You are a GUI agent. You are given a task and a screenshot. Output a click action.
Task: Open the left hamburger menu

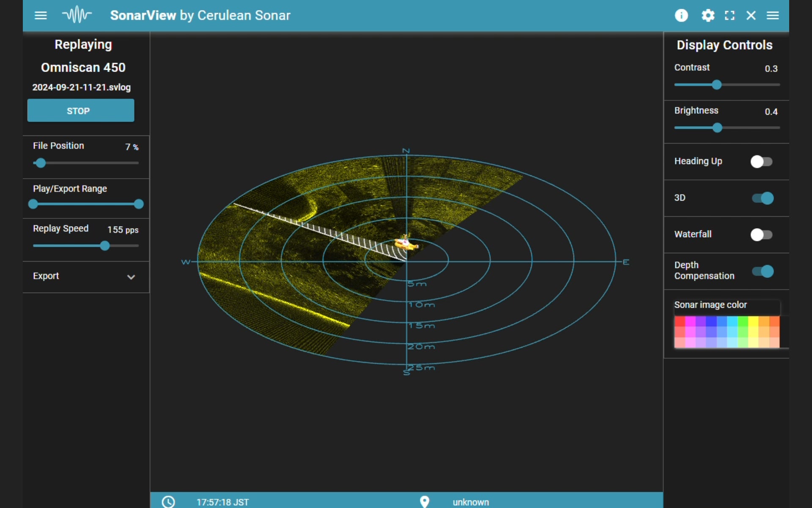[41, 16]
